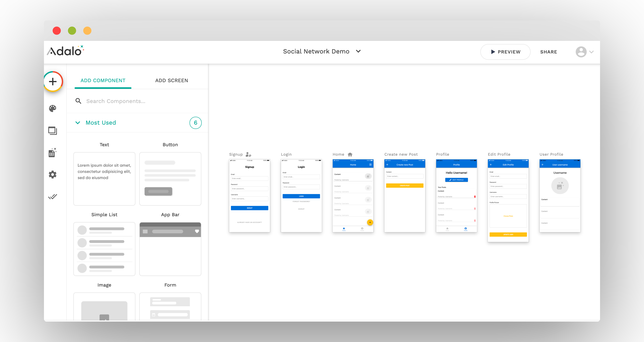This screenshot has width=644, height=342.
Task: Select the ADD COMPONENT tab
Action: 103,80
